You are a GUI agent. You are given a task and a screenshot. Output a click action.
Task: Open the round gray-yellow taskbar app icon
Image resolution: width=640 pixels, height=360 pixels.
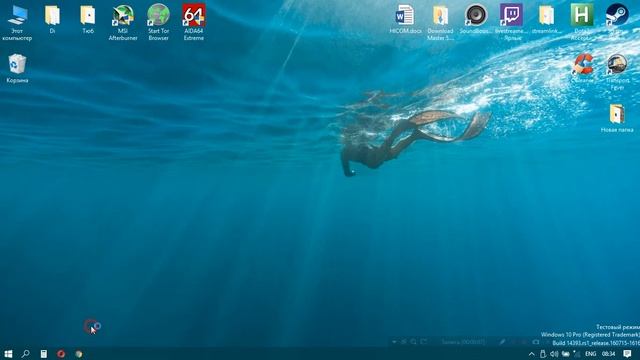79,353
